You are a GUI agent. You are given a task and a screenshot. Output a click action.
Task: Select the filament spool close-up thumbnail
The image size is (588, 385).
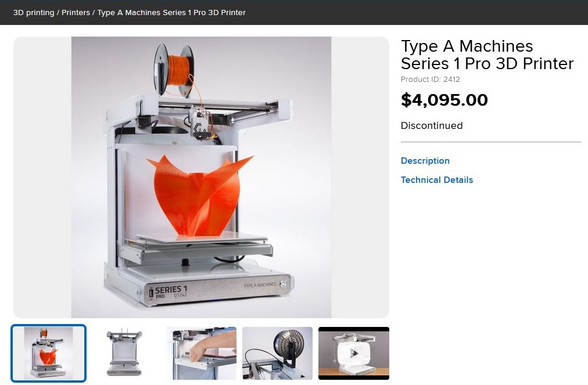[x=277, y=353]
